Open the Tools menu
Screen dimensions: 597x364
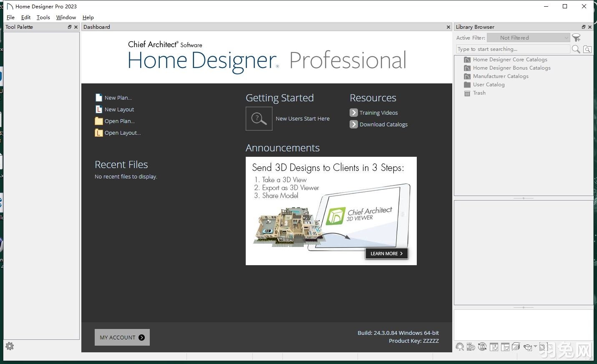pos(43,17)
